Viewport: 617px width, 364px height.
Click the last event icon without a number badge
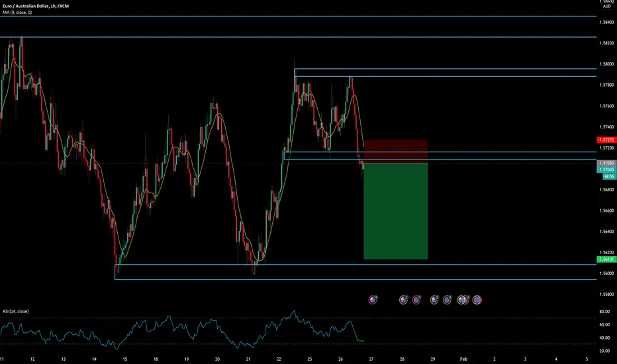pyautogui.click(x=477, y=300)
